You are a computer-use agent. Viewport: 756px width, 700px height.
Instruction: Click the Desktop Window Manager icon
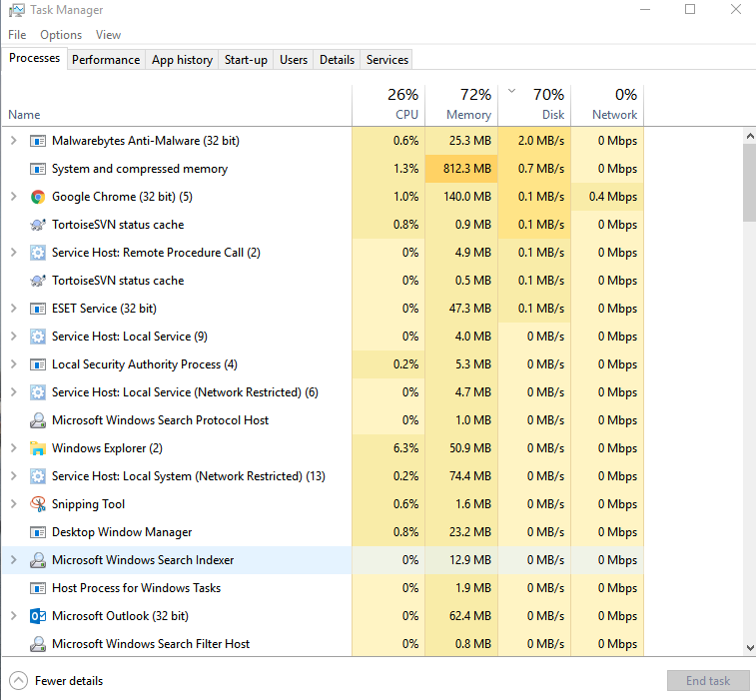coord(38,532)
